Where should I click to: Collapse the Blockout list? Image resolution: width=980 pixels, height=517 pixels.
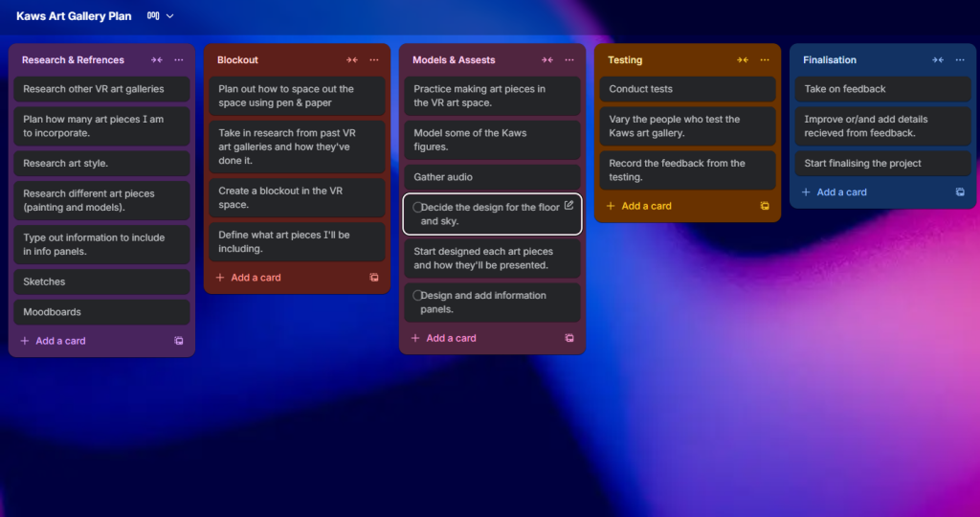click(x=352, y=60)
